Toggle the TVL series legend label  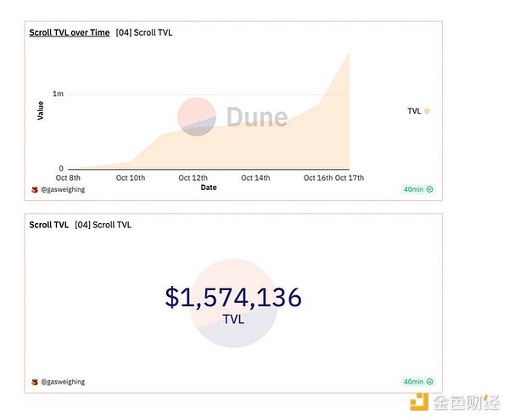pos(414,110)
